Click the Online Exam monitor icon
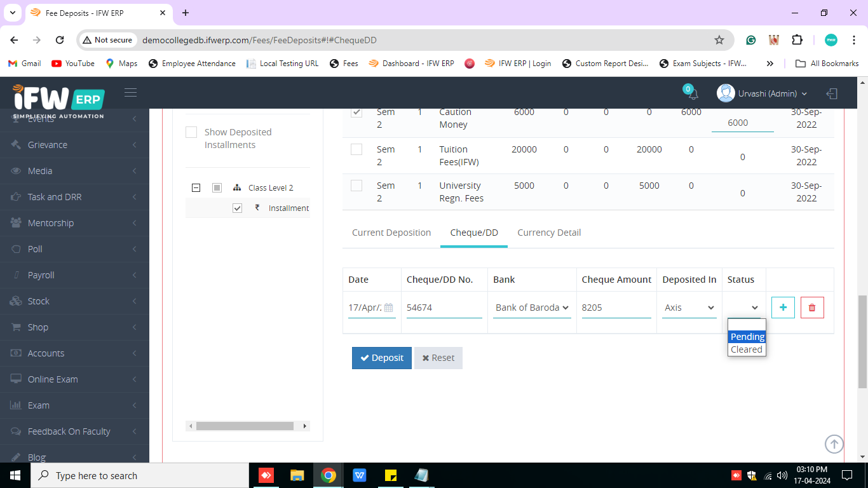The width and height of the screenshot is (868, 488). tap(17, 379)
